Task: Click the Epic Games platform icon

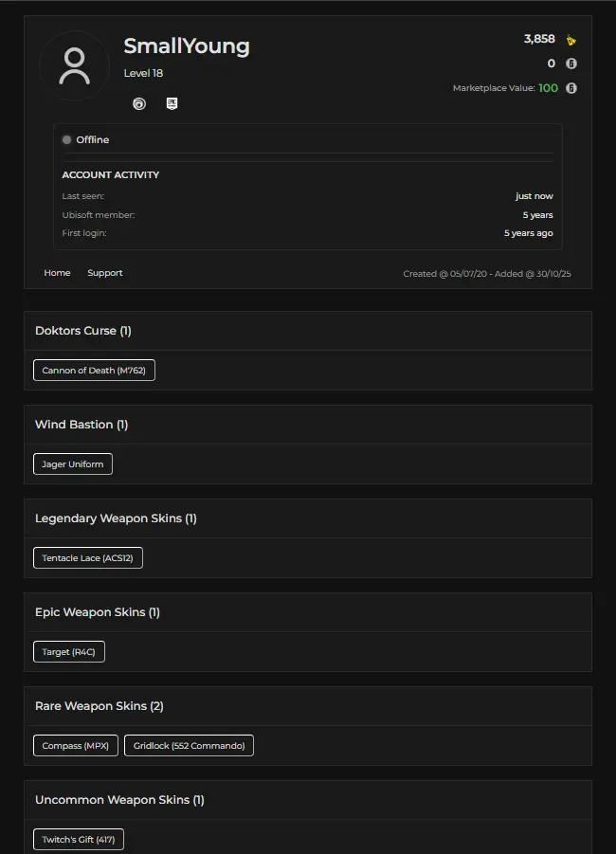Action: coord(172,104)
